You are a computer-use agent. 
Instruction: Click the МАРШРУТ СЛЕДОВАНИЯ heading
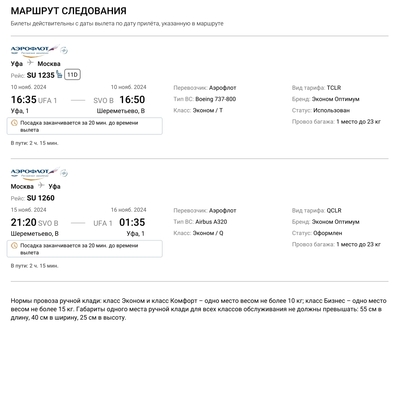[x=69, y=11]
